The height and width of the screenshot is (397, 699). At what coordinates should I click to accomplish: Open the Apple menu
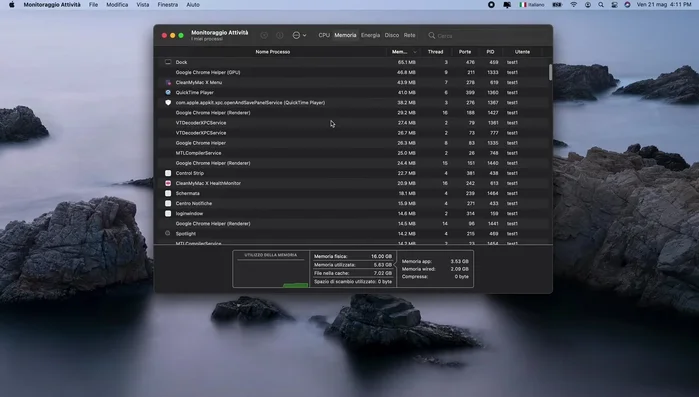tap(12, 4)
